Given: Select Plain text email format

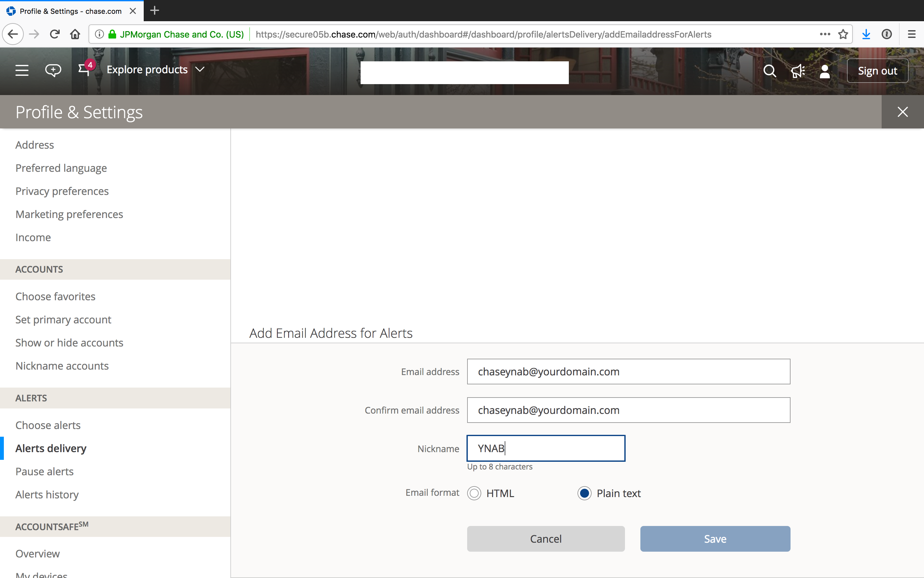Looking at the screenshot, I should [x=585, y=494].
